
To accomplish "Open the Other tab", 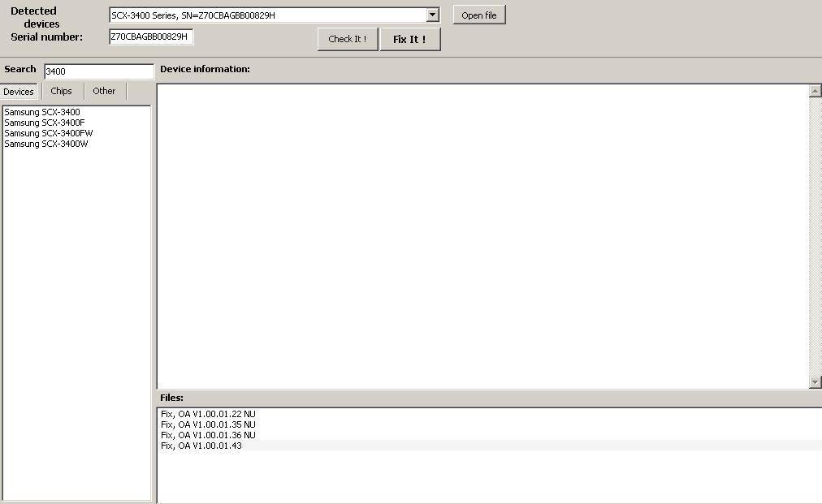I will tap(104, 91).
